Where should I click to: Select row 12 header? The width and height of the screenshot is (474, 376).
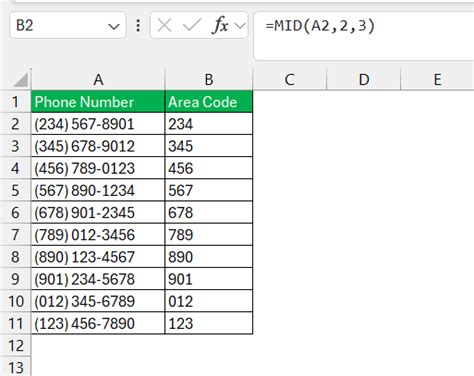coord(15,345)
